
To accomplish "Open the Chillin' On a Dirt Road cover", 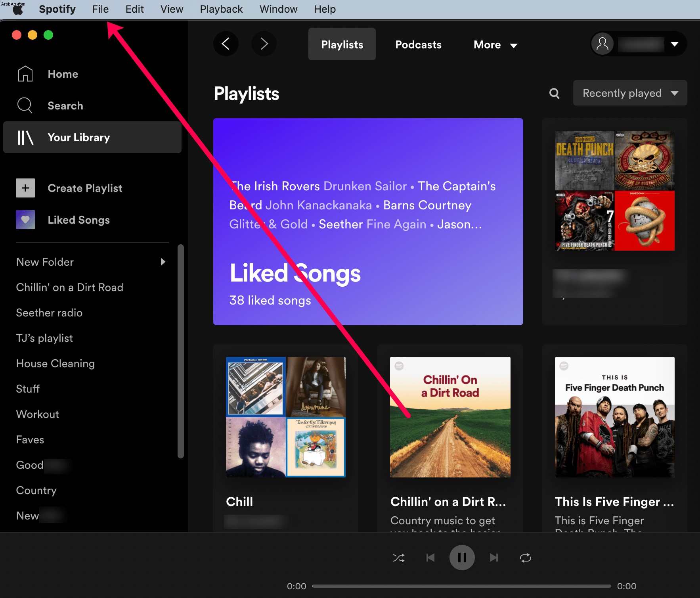I will pyautogui.click(x=450, y=417).
